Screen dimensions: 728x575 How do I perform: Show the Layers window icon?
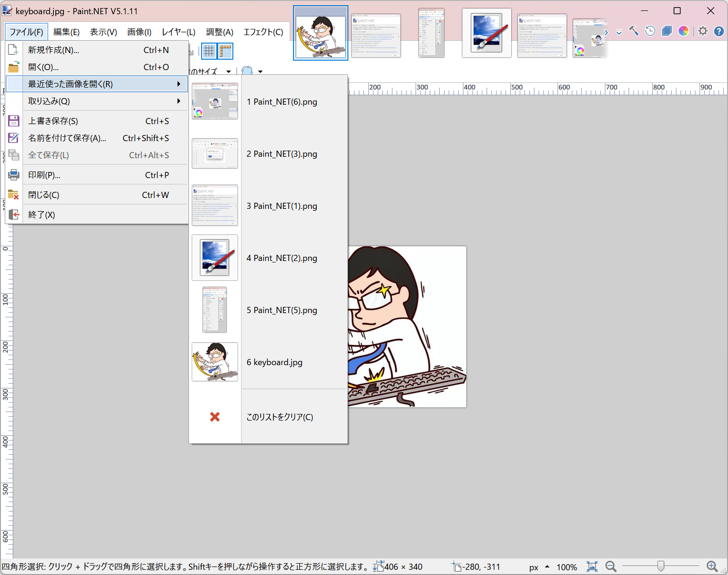[667, 31]
